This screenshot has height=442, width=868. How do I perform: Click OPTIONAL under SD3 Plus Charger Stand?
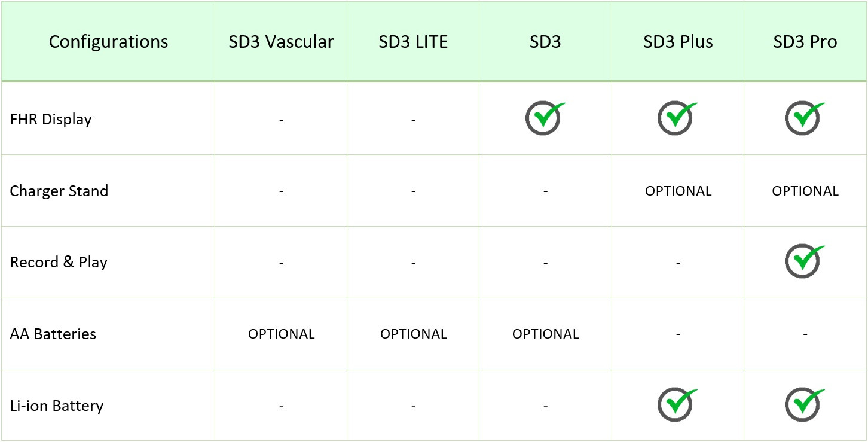[x=678, y=191]
